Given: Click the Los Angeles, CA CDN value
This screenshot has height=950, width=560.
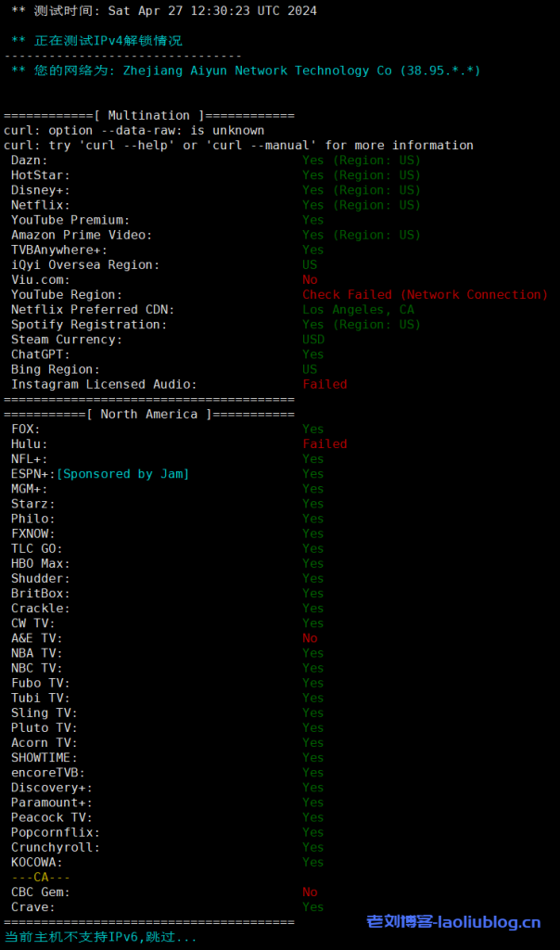Looking at the screenshot, I should [358, 310].
